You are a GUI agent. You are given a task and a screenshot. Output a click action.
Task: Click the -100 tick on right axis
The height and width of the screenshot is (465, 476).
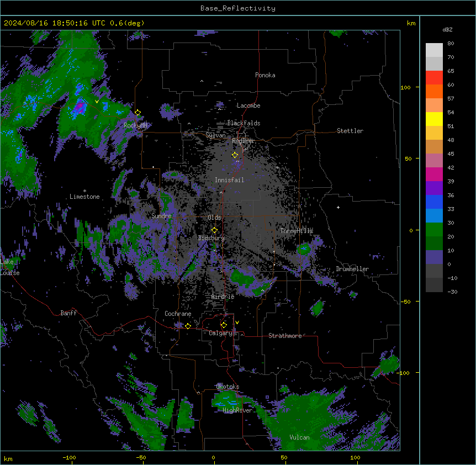point(404,373)
